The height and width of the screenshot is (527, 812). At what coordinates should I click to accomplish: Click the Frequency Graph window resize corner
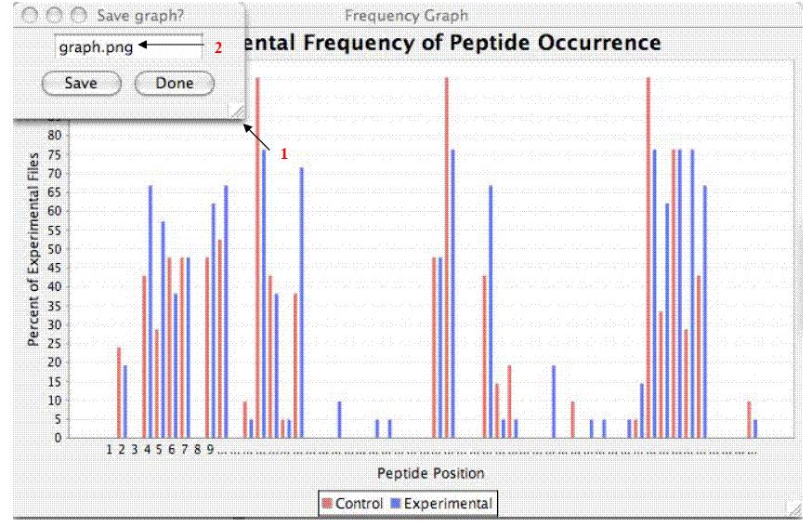pos(792,507)
